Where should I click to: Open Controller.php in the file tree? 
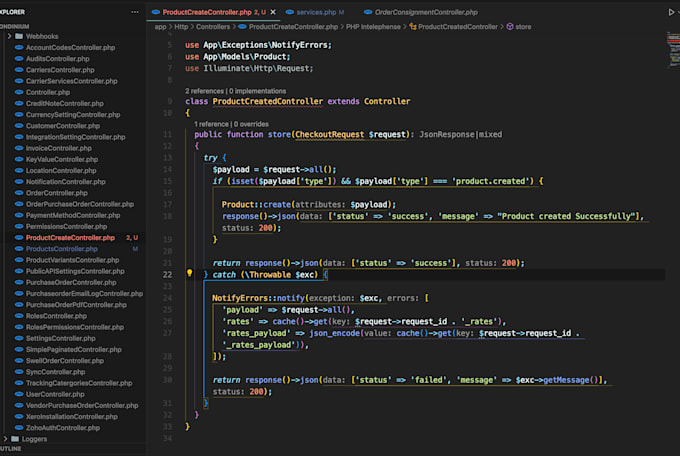(48, 92)
